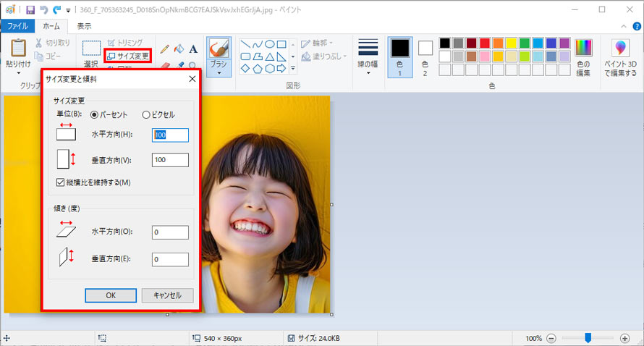Click the Redo icon in title bar

[56, 9]
